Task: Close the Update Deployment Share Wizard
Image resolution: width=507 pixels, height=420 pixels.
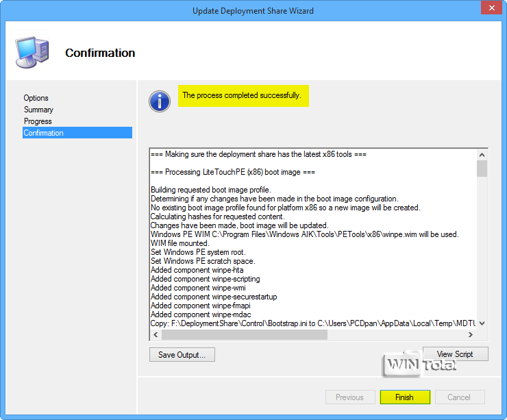Action: pyautogui.click(x=491, y=8)
